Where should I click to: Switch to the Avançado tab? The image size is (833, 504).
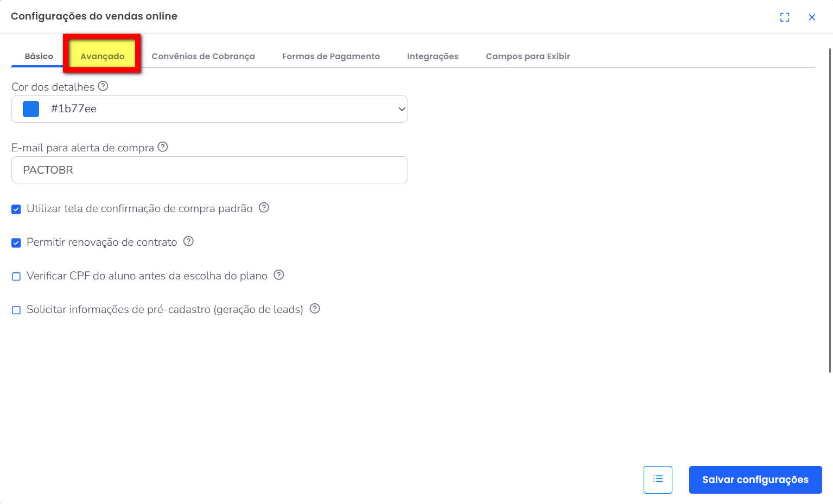(x=103, y=56)
